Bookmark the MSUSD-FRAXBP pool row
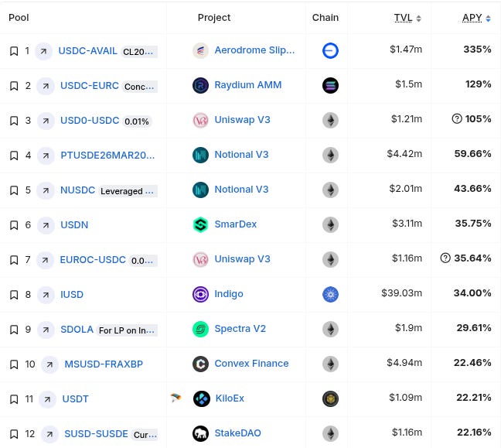This screenshot has width=501, height=448. (14, 364)
